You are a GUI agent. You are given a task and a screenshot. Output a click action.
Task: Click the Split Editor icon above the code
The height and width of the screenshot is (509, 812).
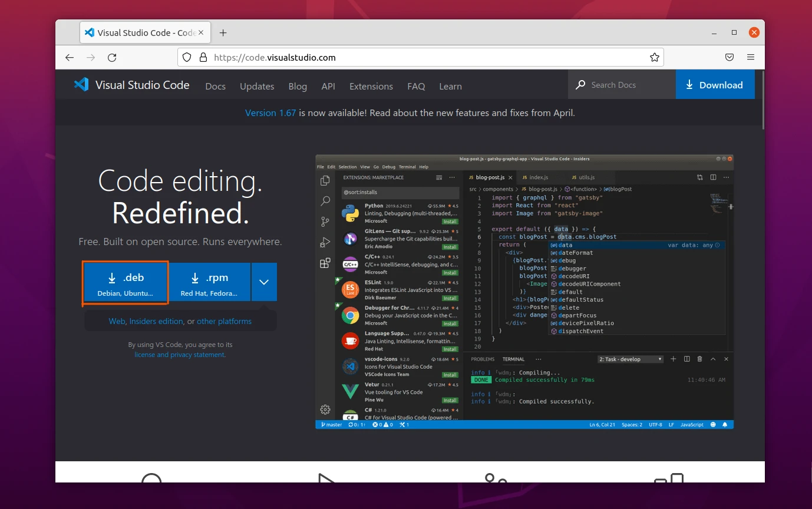coord(714,177)
